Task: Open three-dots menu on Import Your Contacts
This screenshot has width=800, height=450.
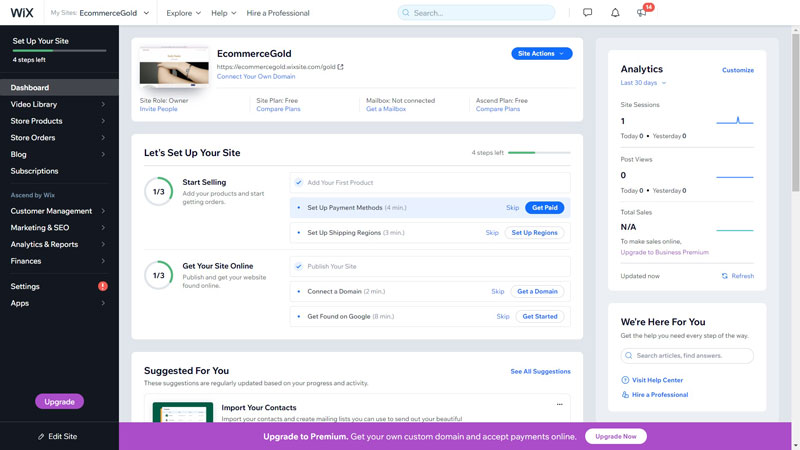Action: tap(560, 404)
